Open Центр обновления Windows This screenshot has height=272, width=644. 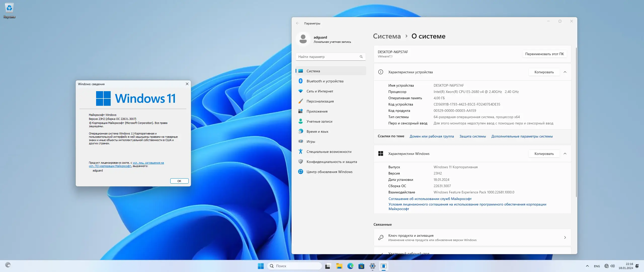tap(329, 172)
